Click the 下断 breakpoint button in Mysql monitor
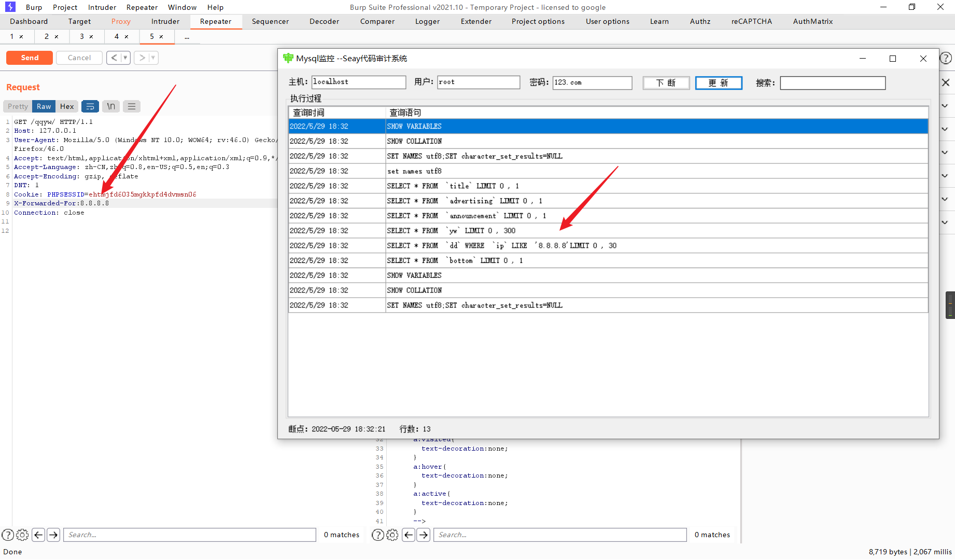This screenshot has height=560, width=955. tap(666, 83)
